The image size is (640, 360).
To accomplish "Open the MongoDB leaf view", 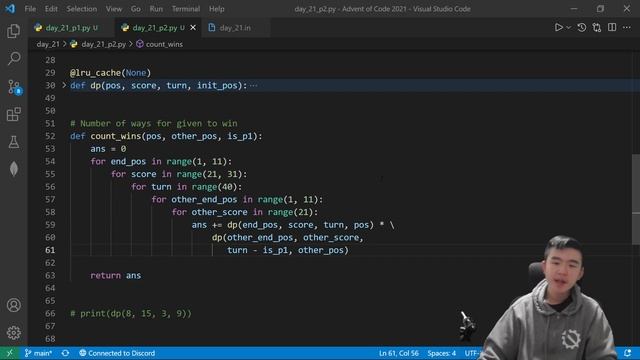I will pyautogui.click(x=13, y=169).
